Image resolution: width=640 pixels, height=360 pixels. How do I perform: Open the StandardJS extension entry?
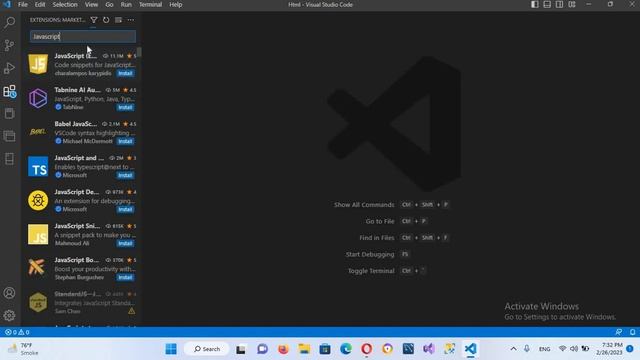point(82,302)
